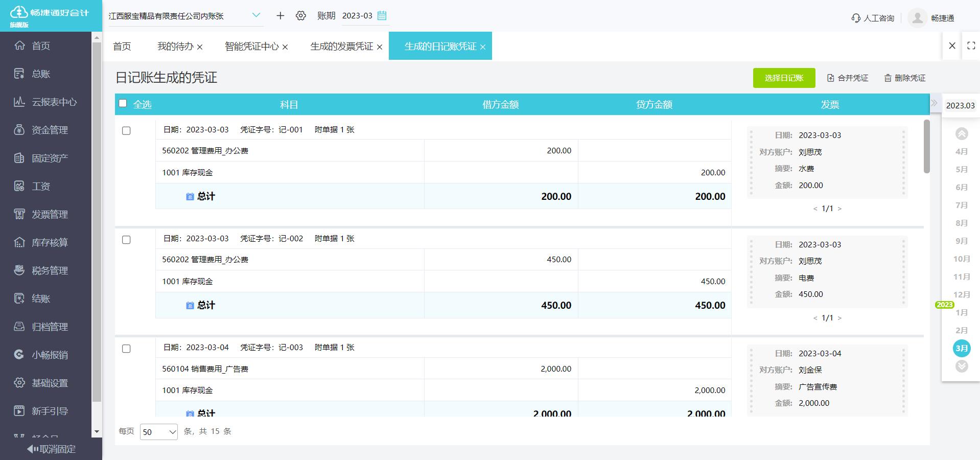Switch to the 生成的发票凭证 tab

point(341,47)
